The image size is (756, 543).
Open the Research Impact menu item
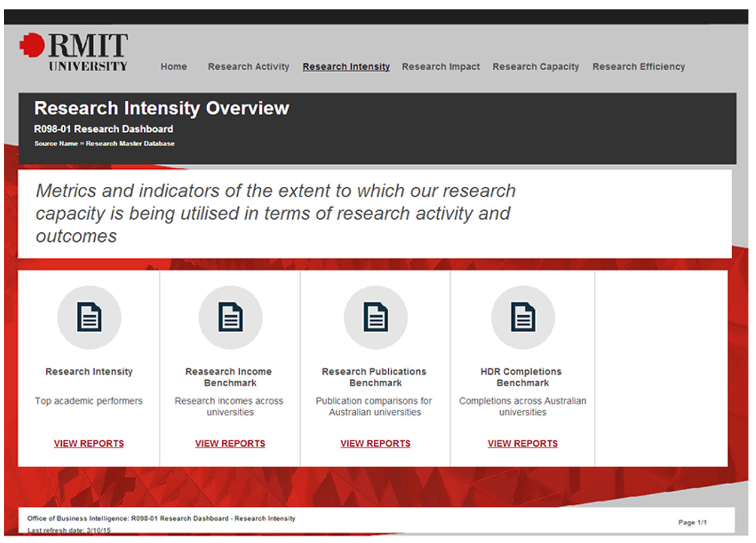[x=441, y=67]
